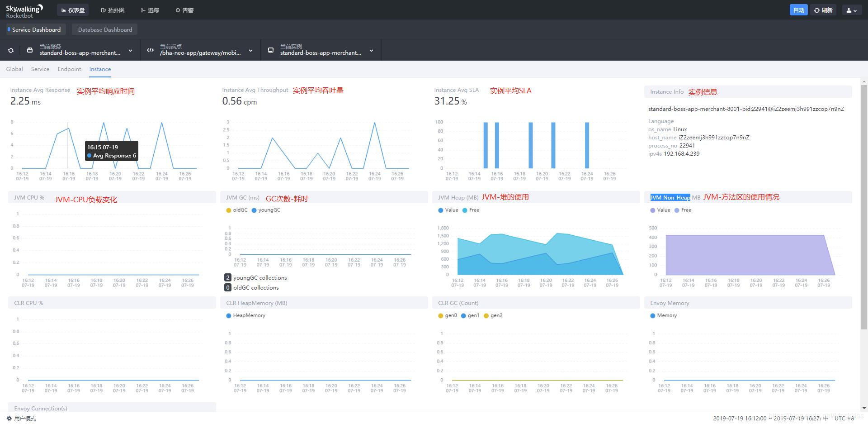Toggle Free legend in JVM Non-Heap chart
The width and height of the screenshot is (868, 424).
(683, 210)
